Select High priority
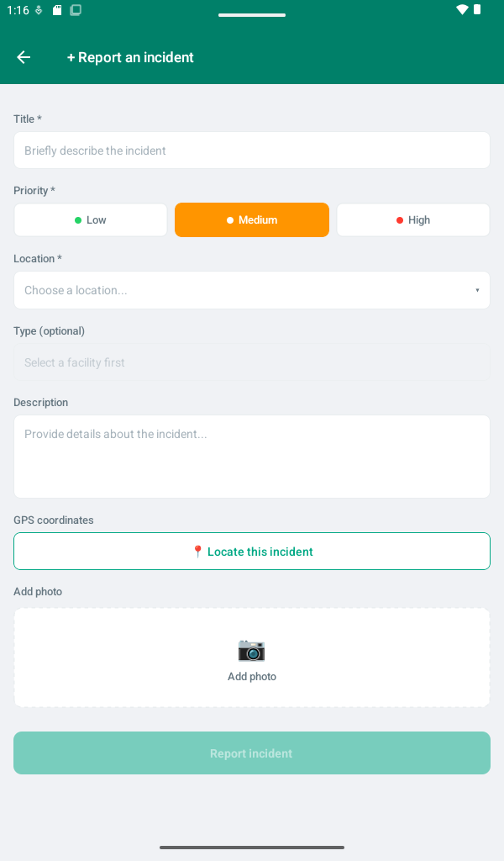The width and height of the screenshot is (504, 861). point(413,220)
